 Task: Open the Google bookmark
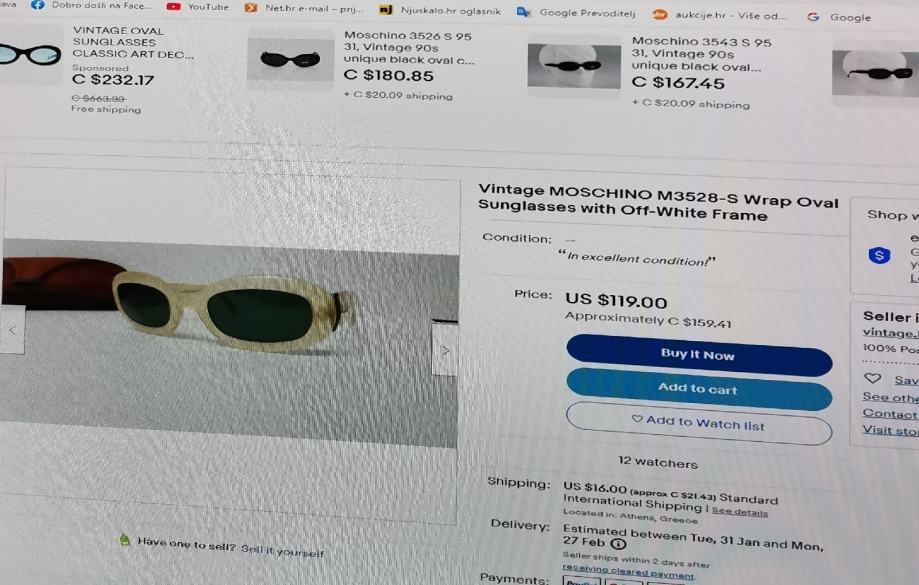pyautogui.click(x=839, y=18)
